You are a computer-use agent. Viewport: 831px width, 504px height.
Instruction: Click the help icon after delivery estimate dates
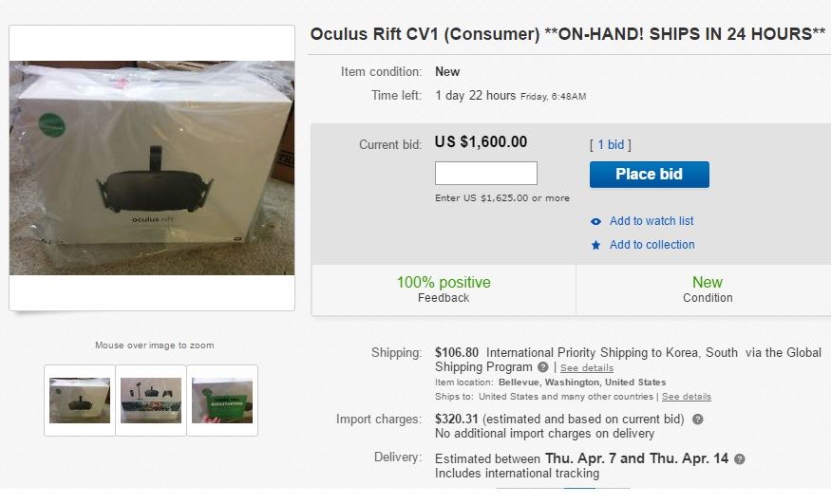[740, 458]
